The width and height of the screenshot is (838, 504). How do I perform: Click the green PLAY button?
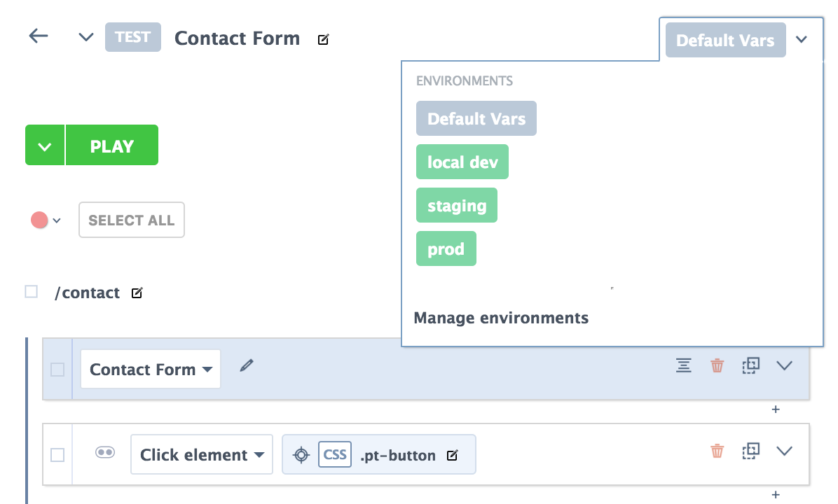click(x=111, y=145)
